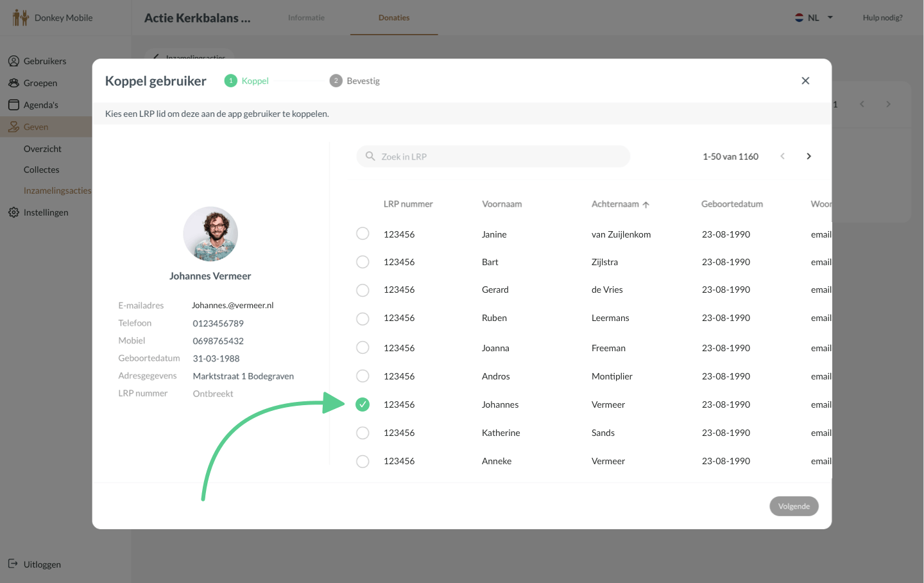Click the first name Katherine in the table
Screen dimensions: 924x583
coord(501,433)
